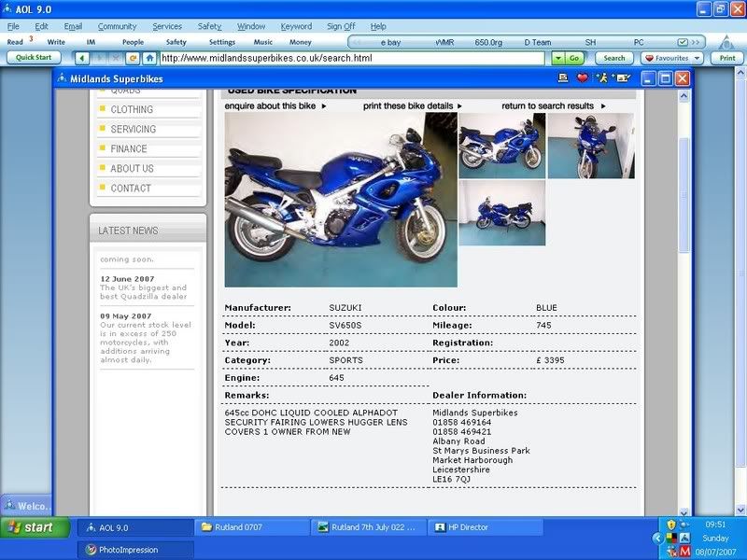The height and width of the screenshot is (560, 747).
Task: Click Music toolbar item
Action: [263, 42]
